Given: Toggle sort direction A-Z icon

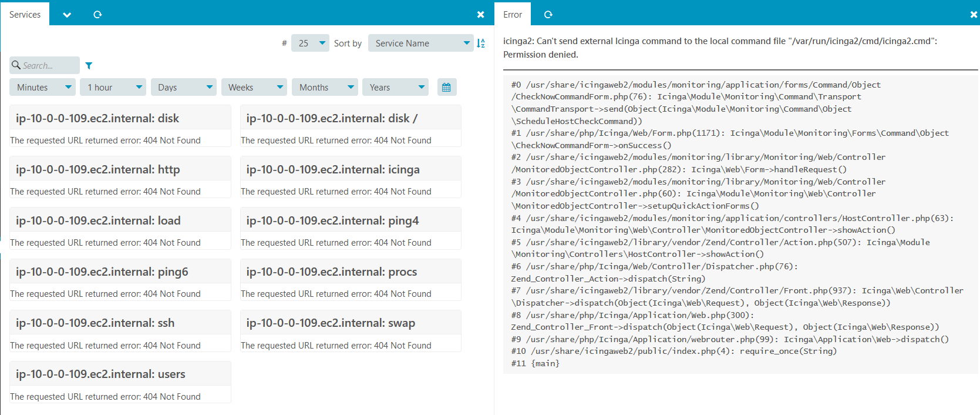Looking at the screenshot, I should tap(481, 43).
